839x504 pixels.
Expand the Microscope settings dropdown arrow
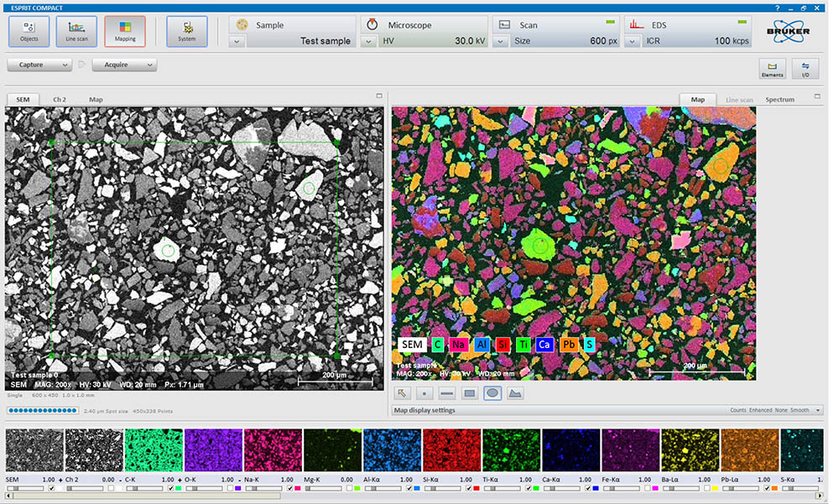pos(369,41)
